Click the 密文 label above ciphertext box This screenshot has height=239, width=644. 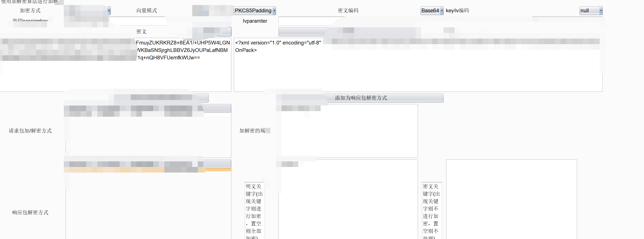(141, 31)
